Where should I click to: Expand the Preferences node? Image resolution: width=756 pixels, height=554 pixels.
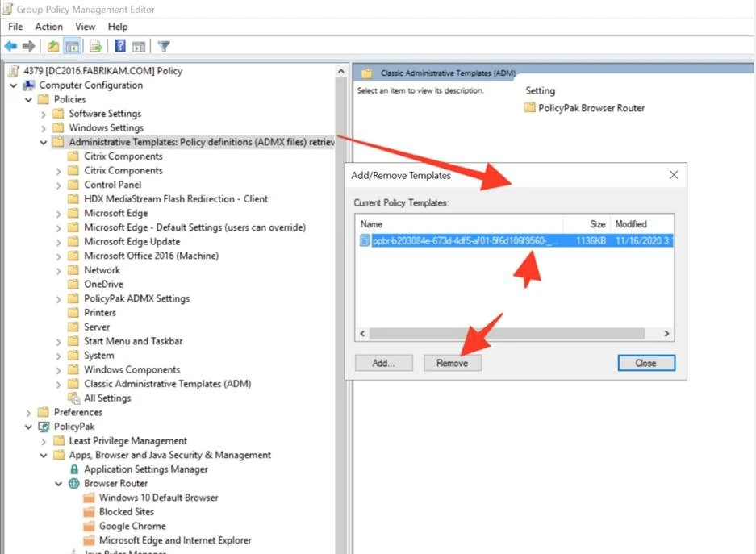[29, 412]
